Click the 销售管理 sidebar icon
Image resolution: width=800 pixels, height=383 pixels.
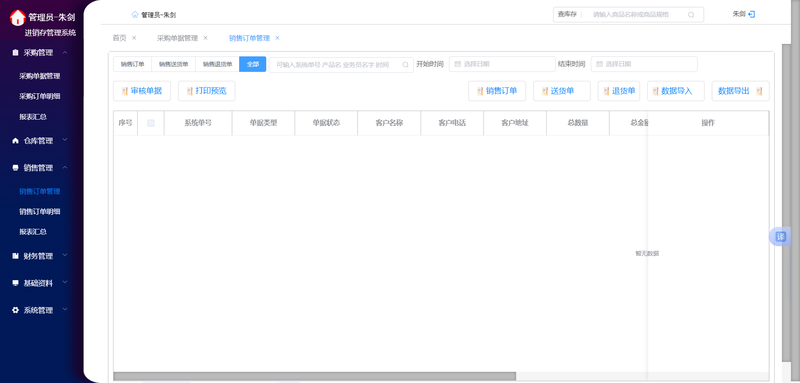(x=15, y=168)
